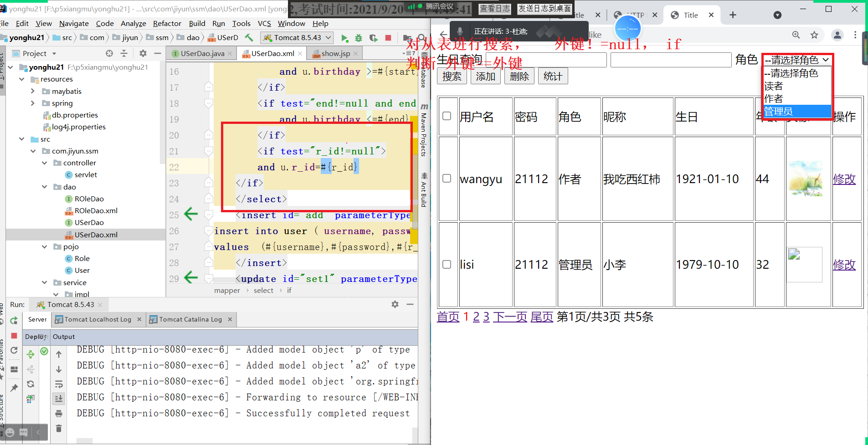
Task: Open Tomcat Catalina Log tab
Action: click(190, 319)
